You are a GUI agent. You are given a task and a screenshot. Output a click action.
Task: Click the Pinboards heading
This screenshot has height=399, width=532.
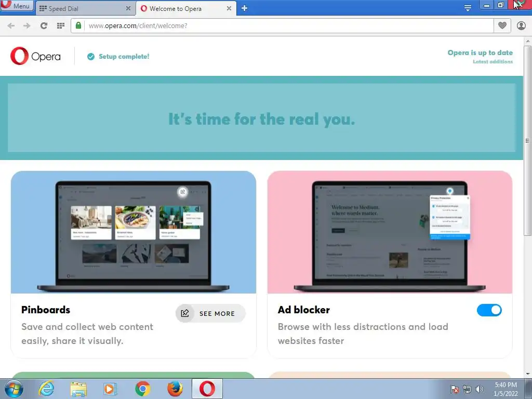46,310
